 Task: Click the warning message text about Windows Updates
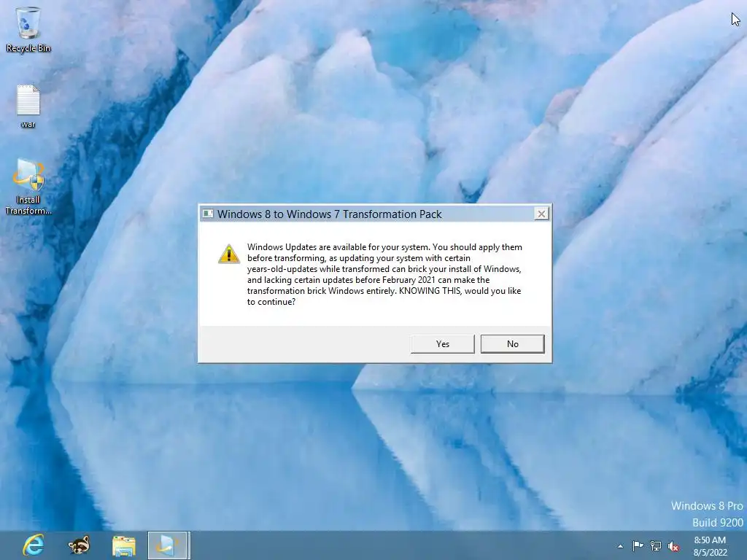[384, 274]
